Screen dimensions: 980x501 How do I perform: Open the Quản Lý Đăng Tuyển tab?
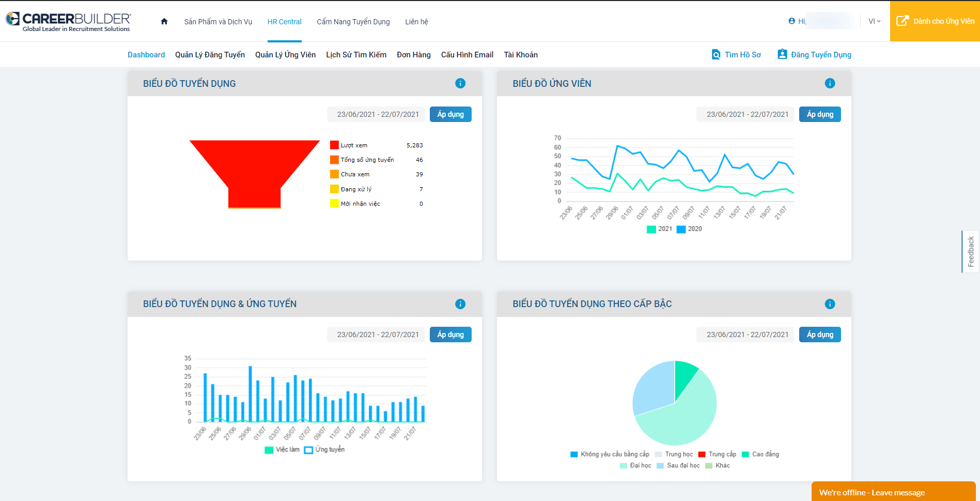click(x=210, y=55)
